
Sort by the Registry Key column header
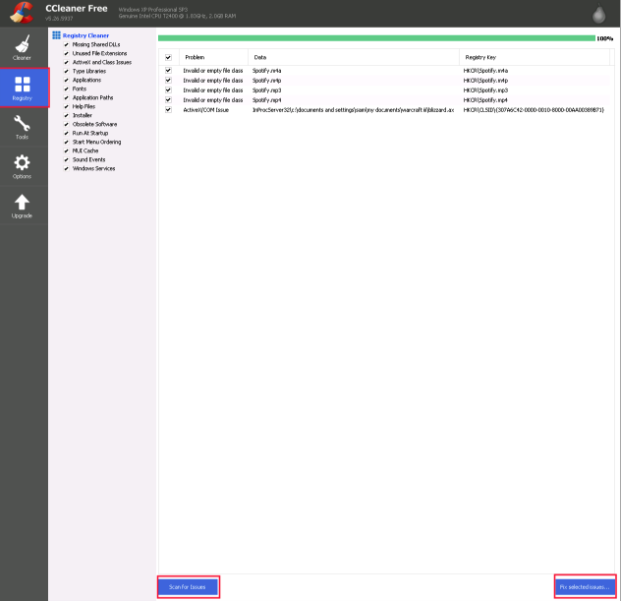(535, 58)
